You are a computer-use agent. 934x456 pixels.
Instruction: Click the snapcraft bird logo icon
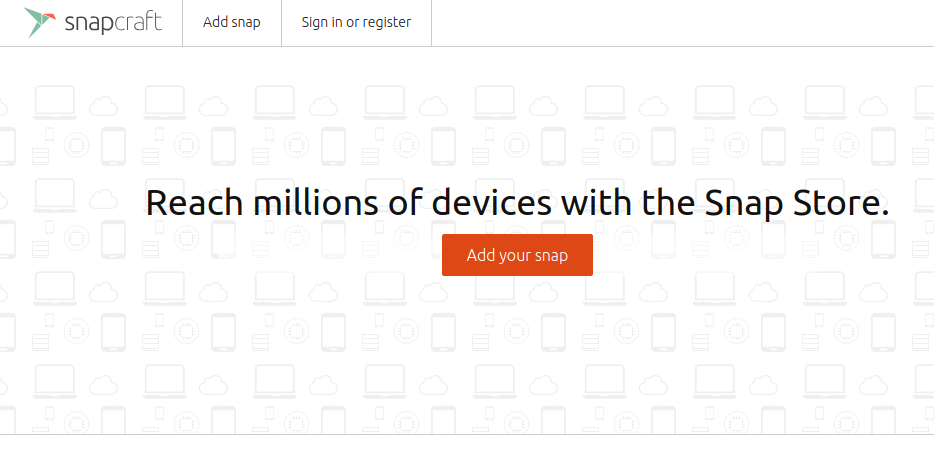[x=40, y=23]
